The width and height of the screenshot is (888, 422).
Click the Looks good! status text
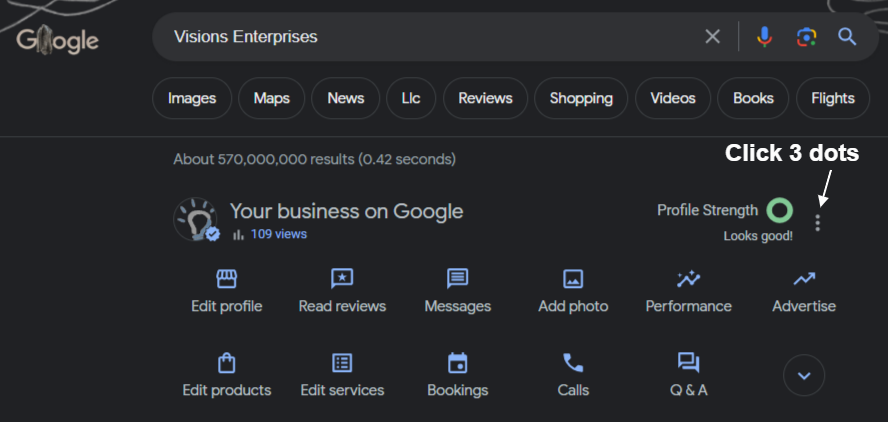click(758, 236)
